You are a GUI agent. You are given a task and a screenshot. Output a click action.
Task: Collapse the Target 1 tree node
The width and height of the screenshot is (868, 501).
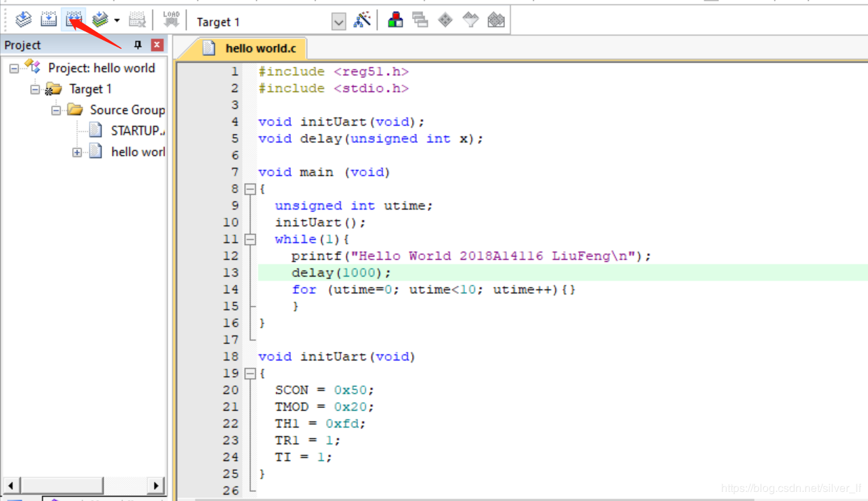[35, 89]
